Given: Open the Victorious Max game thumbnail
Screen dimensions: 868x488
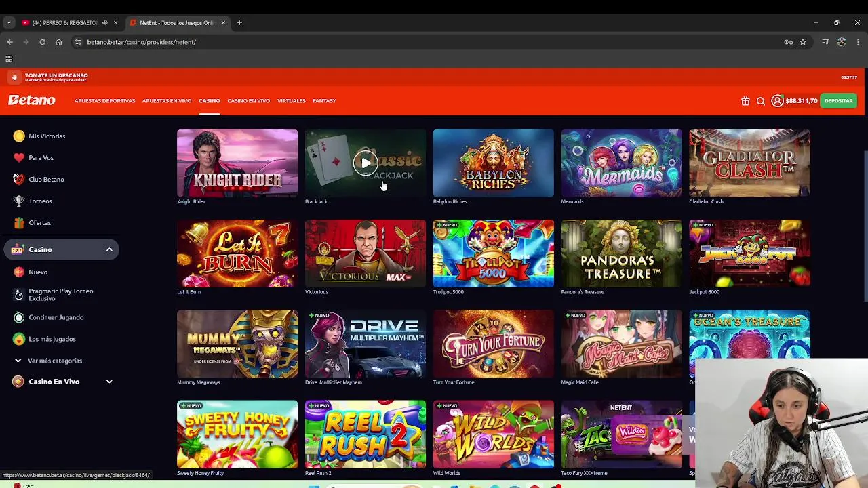Looking at the screenshot, I should pos(366,253).
